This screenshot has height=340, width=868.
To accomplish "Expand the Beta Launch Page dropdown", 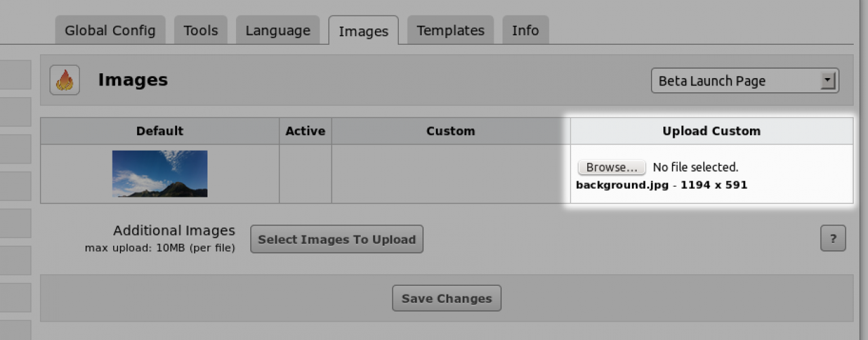I will pos(745,81).
